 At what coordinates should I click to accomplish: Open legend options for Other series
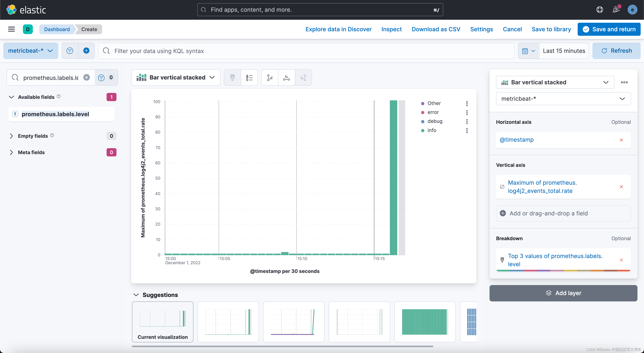tap(467, 104)
